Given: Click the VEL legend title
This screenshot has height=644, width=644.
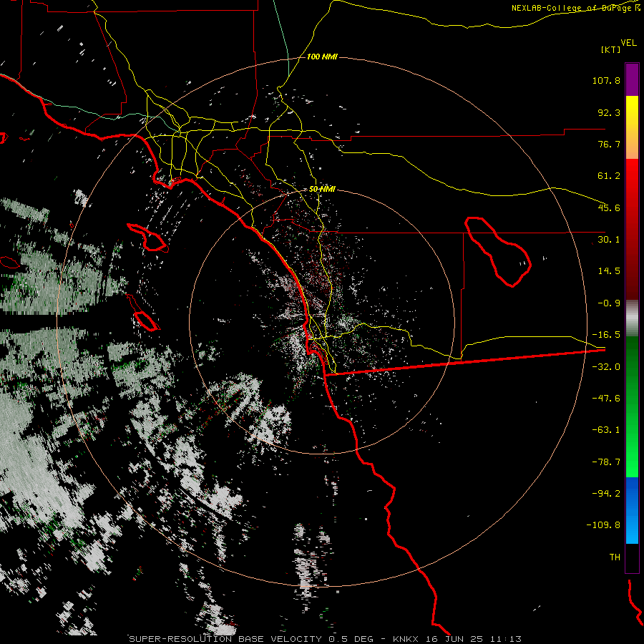Looking at the screenshot, I should click(x=628, y=43).
